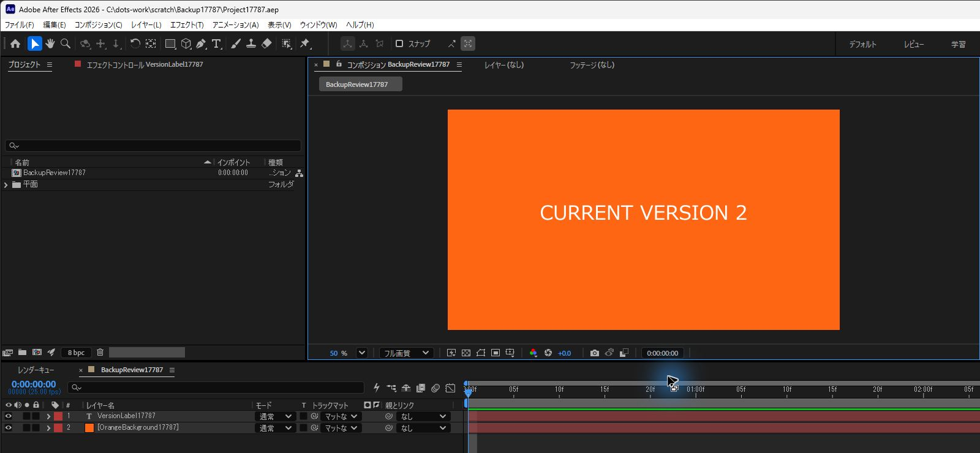Switch to the レビュー workspace

914,44
